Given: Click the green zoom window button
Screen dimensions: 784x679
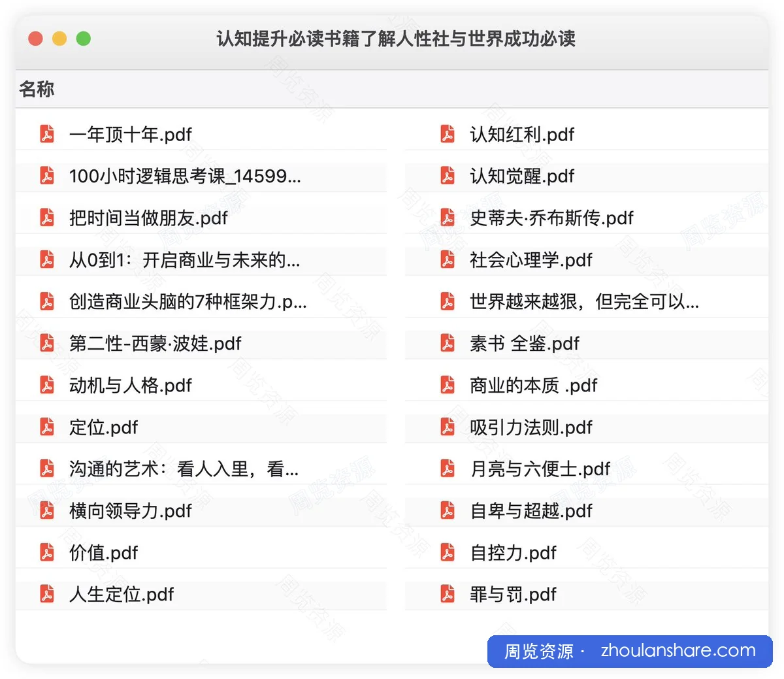Looking at the screenshot, I should click(x=84, y=39).
